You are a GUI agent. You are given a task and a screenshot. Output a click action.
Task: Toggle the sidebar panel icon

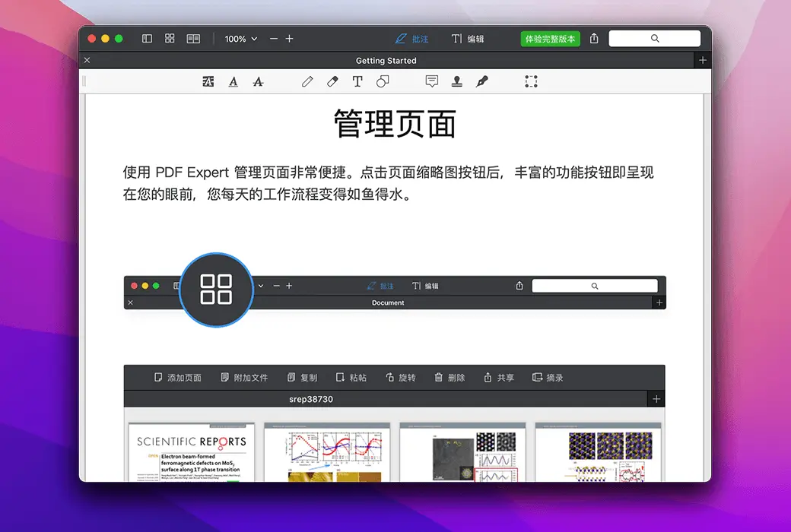(x=147, y=38)
